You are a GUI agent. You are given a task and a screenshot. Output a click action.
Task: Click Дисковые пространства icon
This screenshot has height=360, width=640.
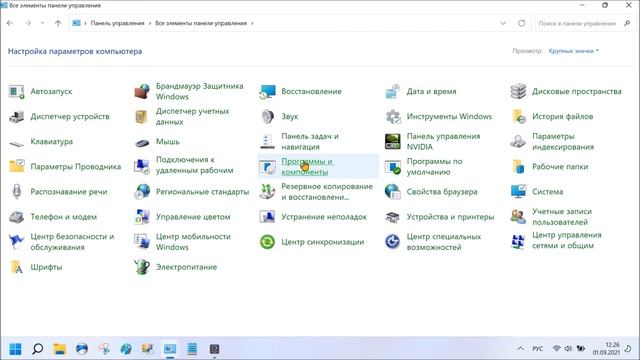[x=518, y=91]
